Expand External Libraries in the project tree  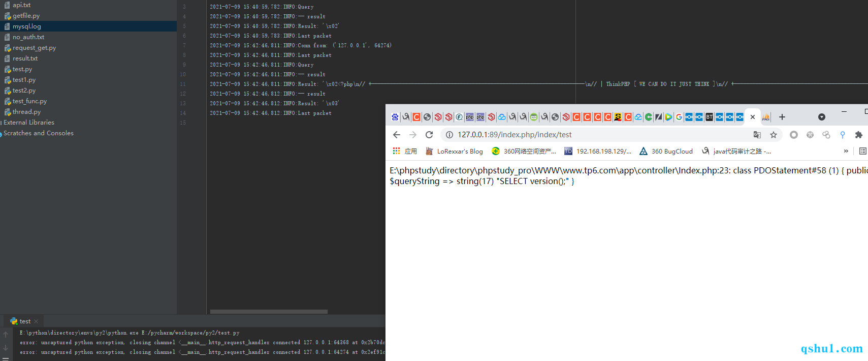point(29,123)
